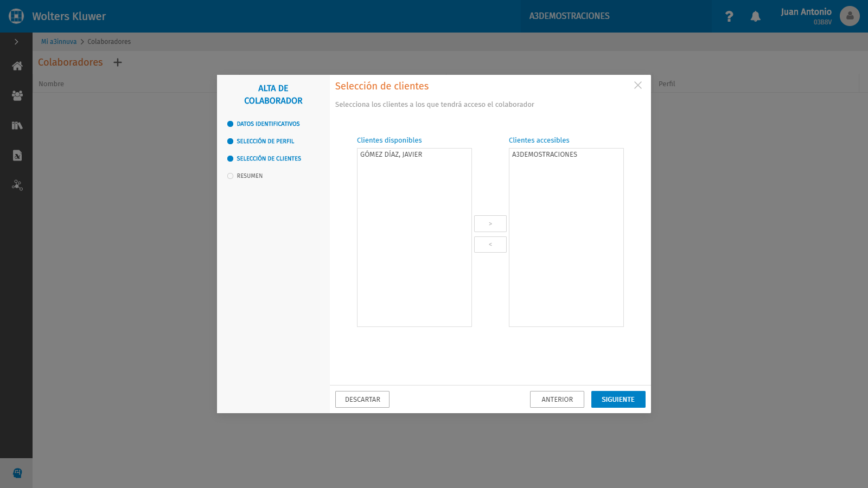Open the users group sidebar icon

17,95
